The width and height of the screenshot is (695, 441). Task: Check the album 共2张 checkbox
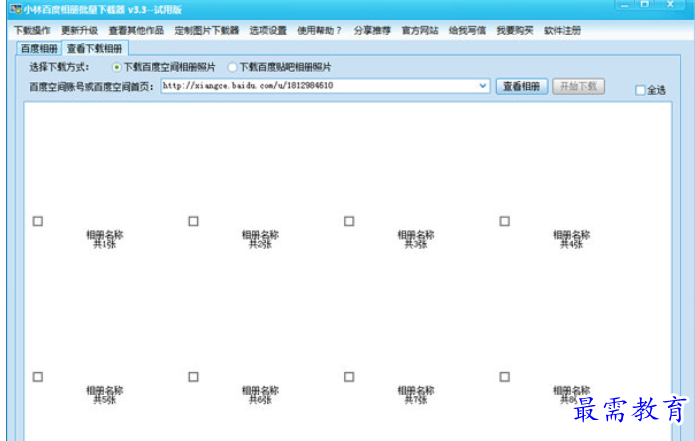193,221
